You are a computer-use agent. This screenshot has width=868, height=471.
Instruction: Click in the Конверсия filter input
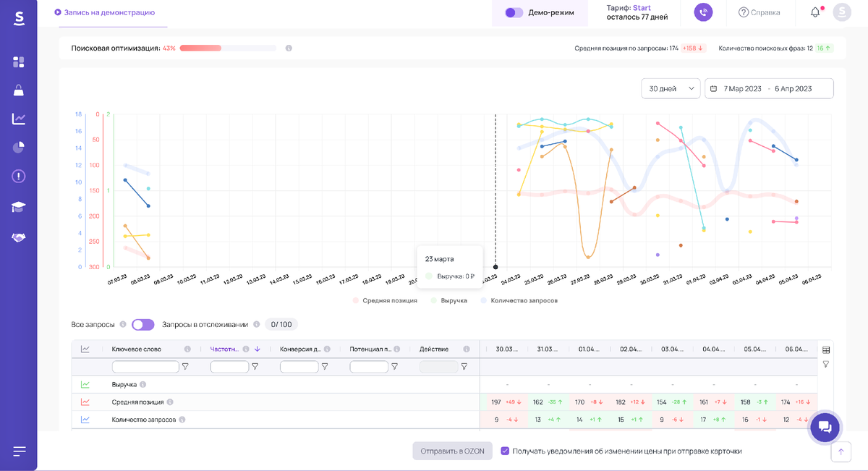click(299, 367)
